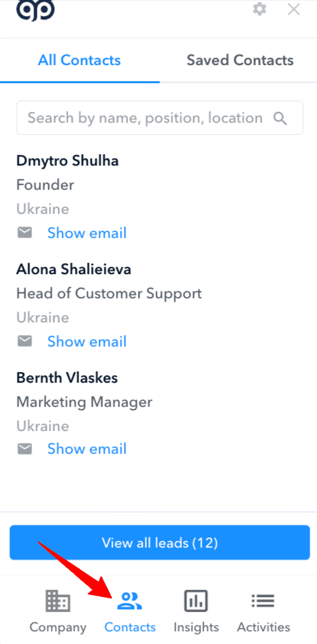Open settings via the gear icon
Viewport: 317px width, 644px height.
point(259,9)
